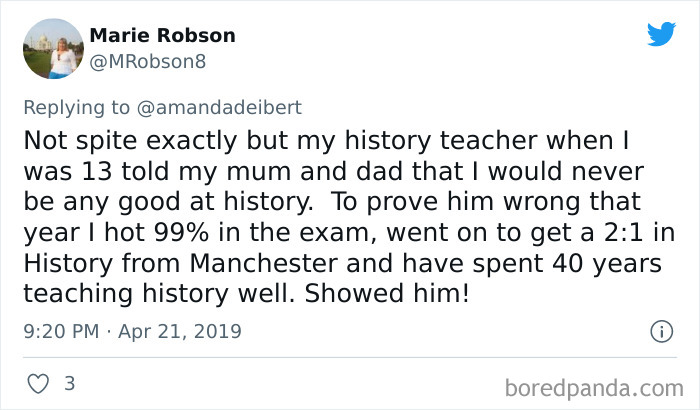Click the boredpanda.com watermark

[x=594, y=388]
